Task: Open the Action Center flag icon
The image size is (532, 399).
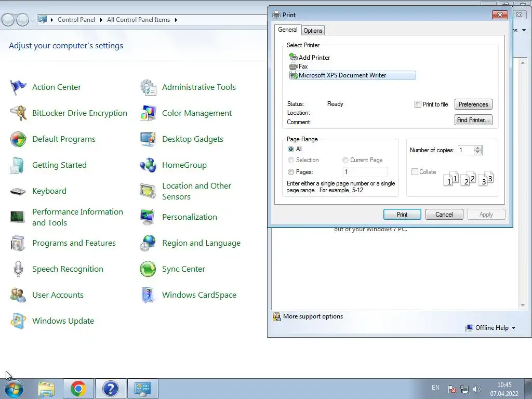Action: 18,87
